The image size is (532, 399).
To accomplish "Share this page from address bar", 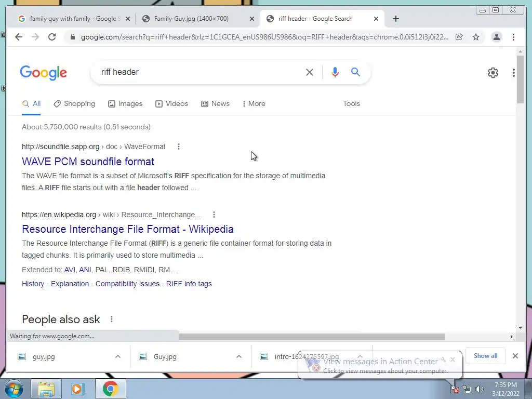I will click(x=459, y=37).
